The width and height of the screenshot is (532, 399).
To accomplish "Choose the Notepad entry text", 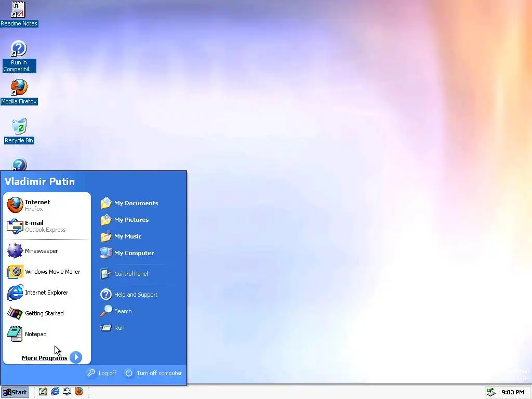I will point(36,334).
